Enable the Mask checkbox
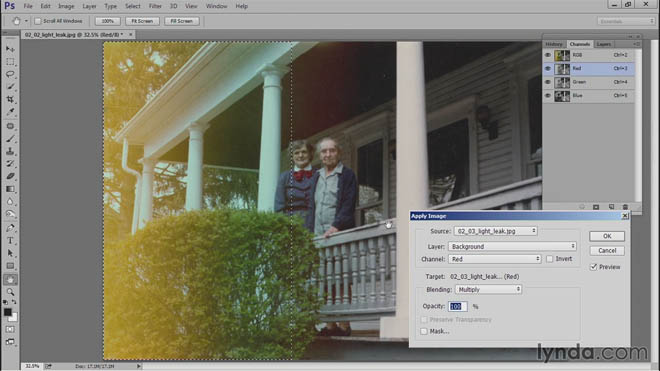The width and height of the screenshot is (660, 371). [424, 331]
